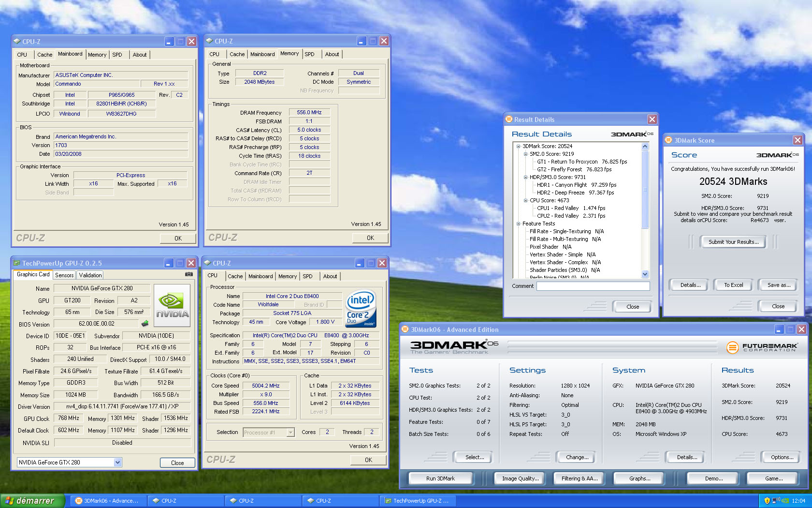Screen dimensions: 812x508
Task: Click the NVIDIA logo in GPU-Z
Action: (172, 304)
